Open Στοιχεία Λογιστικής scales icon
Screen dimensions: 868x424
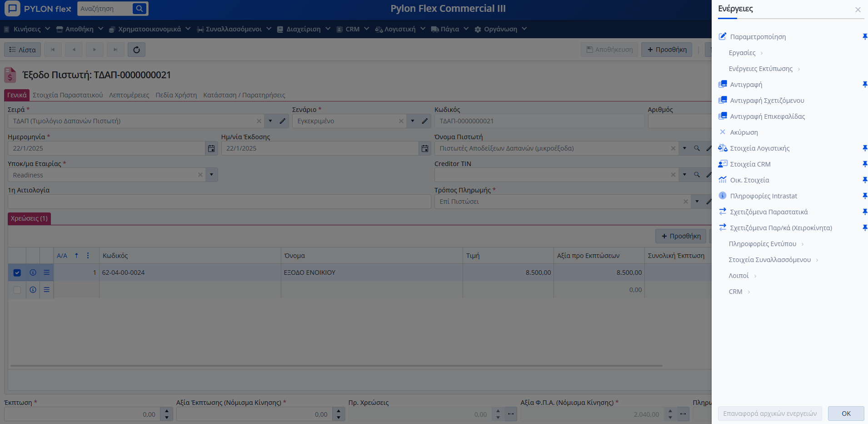723,148
